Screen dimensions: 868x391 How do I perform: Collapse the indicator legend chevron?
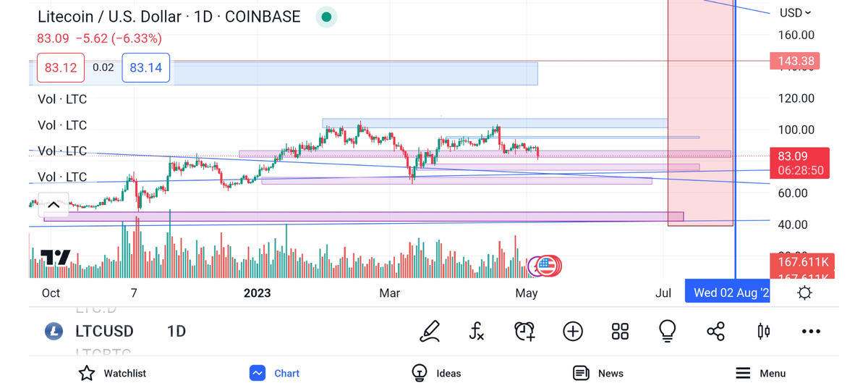54,205
